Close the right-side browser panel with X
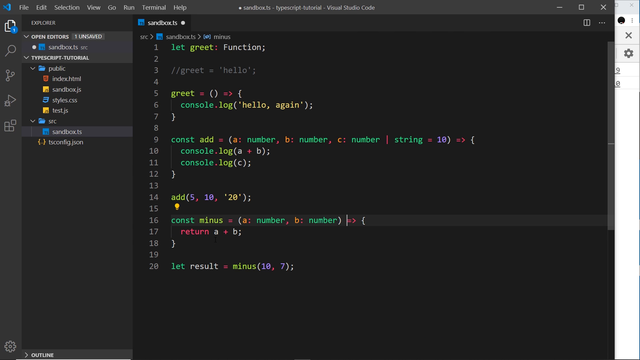 coord(629,36)
